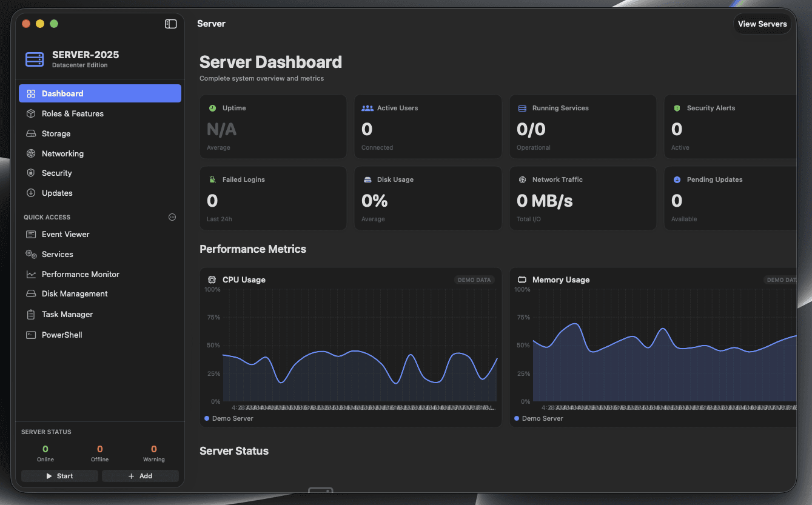
Task: Click the Disk Management drive icon
Action: pyautogui.click(x=31, y=293)
